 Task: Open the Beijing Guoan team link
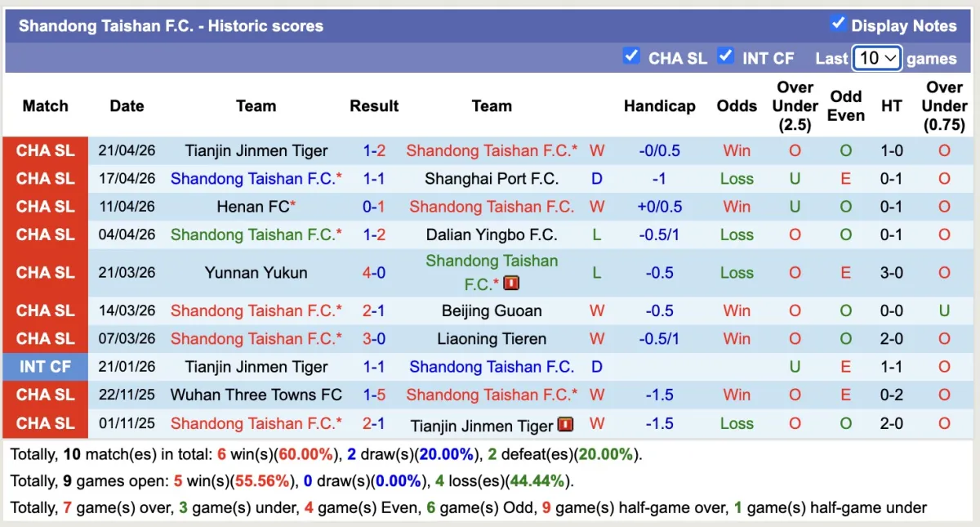coord(492,310)
